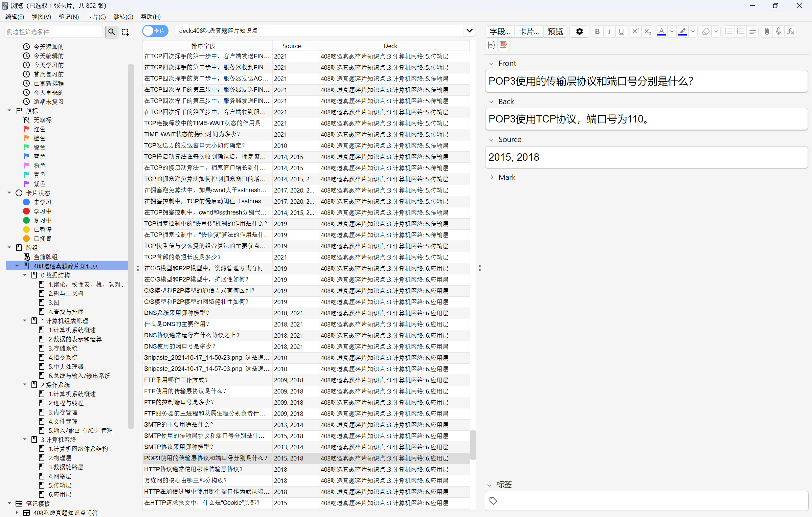The height and width of the screenshot is (517, 812).
Task: Sort by the Deck column header
Action: pos(394,46)
